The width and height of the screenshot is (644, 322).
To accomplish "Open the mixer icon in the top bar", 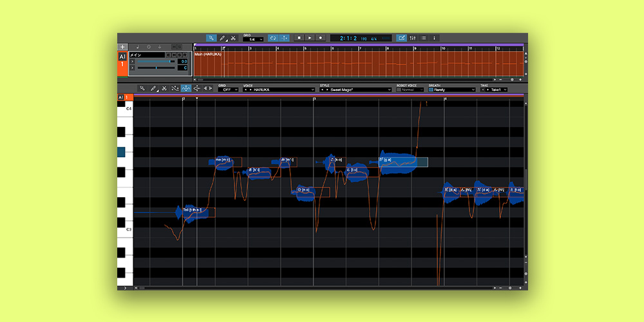I will [413, 38].
